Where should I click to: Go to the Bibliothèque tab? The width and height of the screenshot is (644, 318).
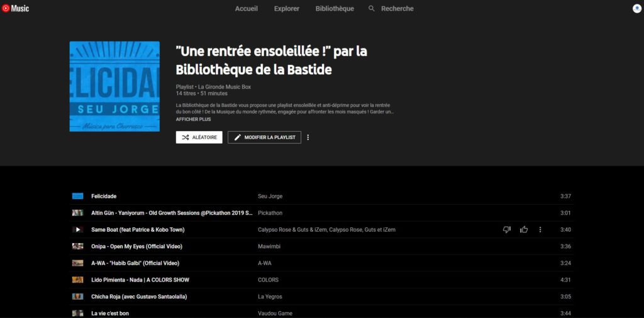point(335,9)
